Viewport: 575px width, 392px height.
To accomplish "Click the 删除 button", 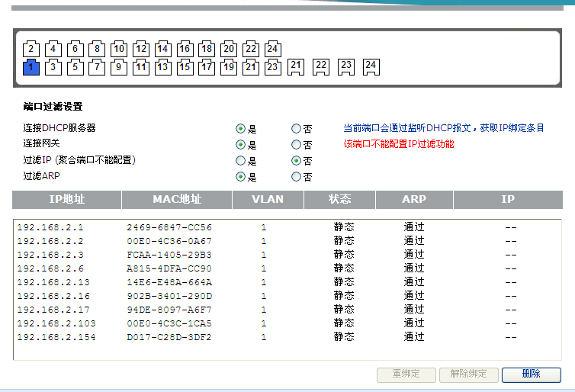I will pyautogui.click(x=531, y=374).
